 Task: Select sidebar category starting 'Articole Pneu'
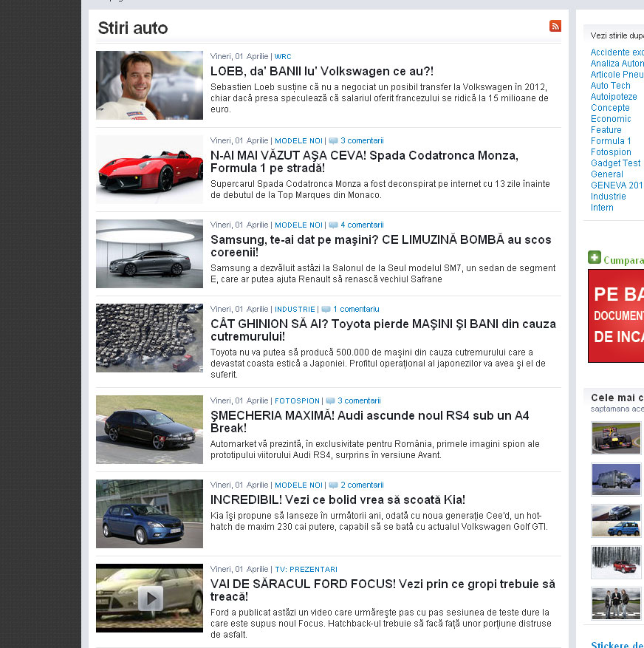617,75
